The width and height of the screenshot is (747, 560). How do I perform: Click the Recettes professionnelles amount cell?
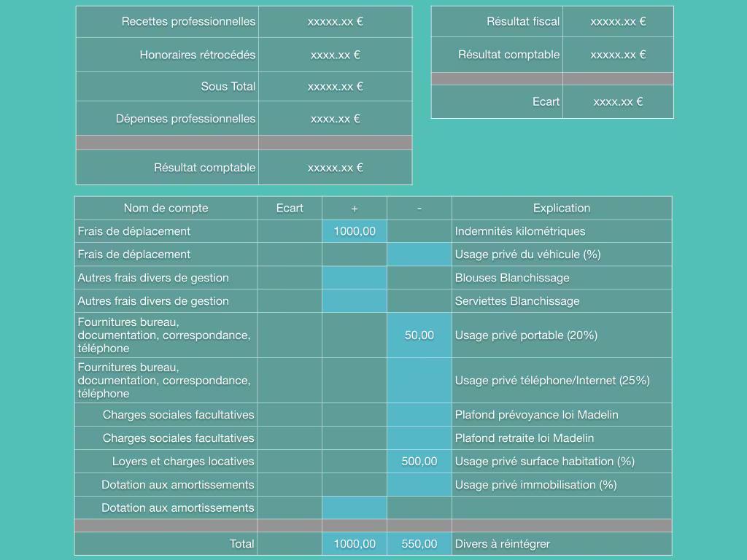336,22
